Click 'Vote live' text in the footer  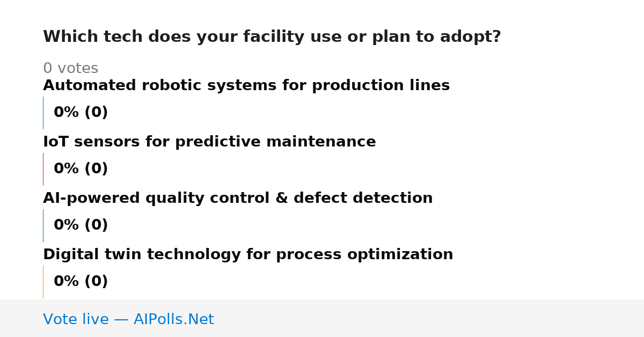[76, 320]
